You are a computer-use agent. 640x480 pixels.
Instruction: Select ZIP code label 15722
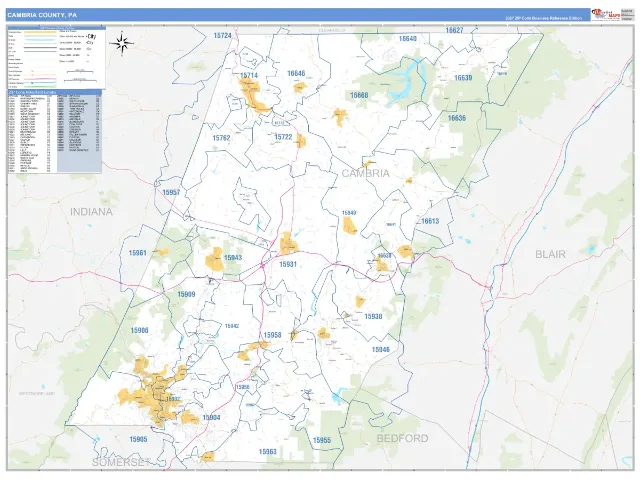click(x=283, y=137)
